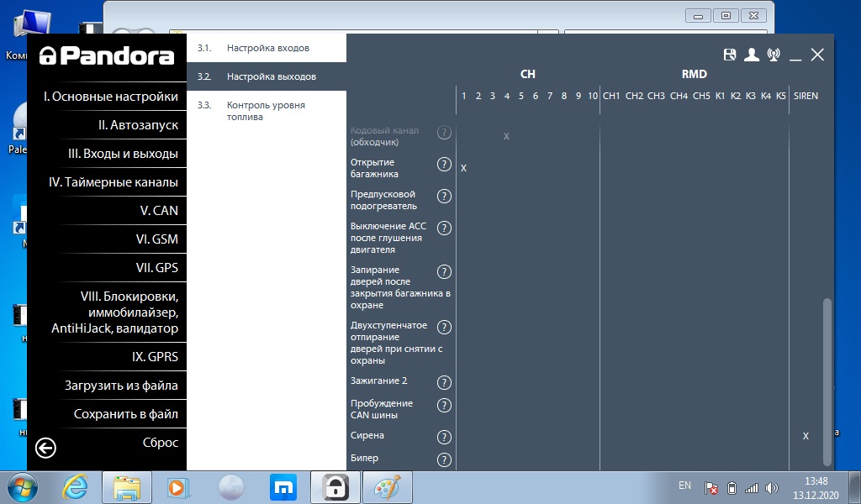861x504 pixels.
Task: Expand the VI. GSM settings section
Action: pyautogui.click(x=156, y=239)
